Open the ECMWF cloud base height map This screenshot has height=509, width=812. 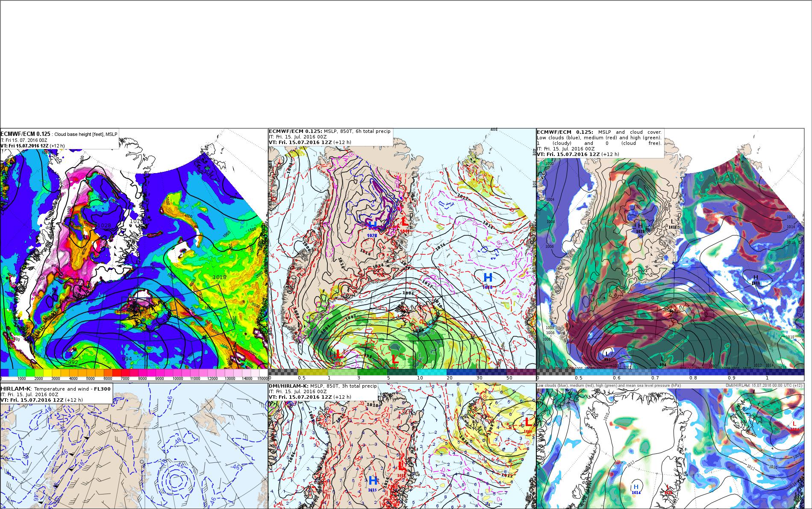coord(134,254)
